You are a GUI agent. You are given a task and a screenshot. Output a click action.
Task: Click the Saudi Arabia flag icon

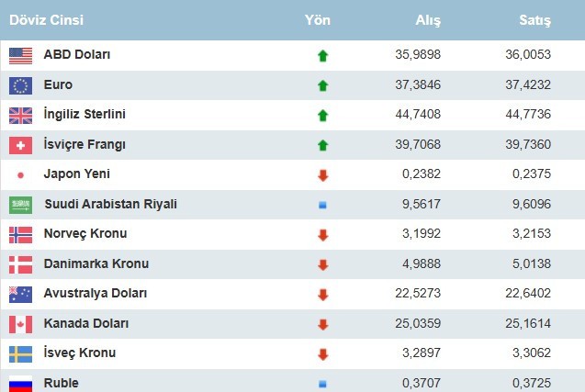20,205
